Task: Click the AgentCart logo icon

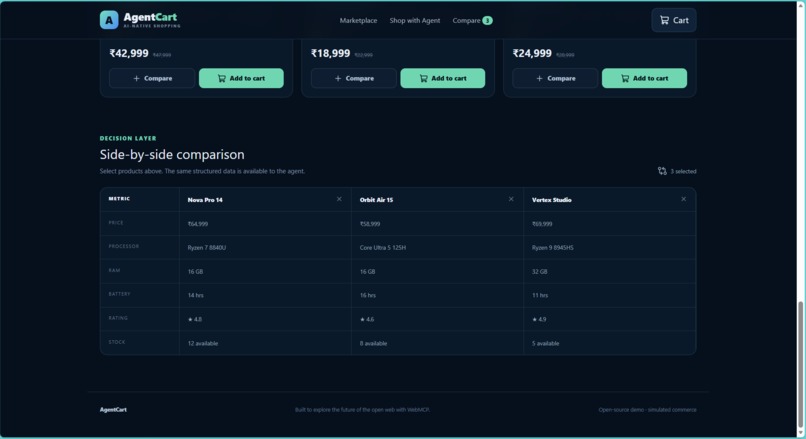Action: pyautogui.click(x=109, y=20)
